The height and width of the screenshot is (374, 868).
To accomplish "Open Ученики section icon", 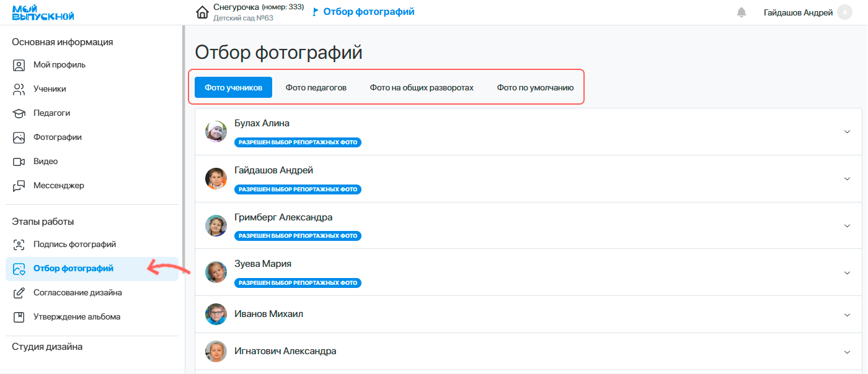I will [x=19, y=89].
